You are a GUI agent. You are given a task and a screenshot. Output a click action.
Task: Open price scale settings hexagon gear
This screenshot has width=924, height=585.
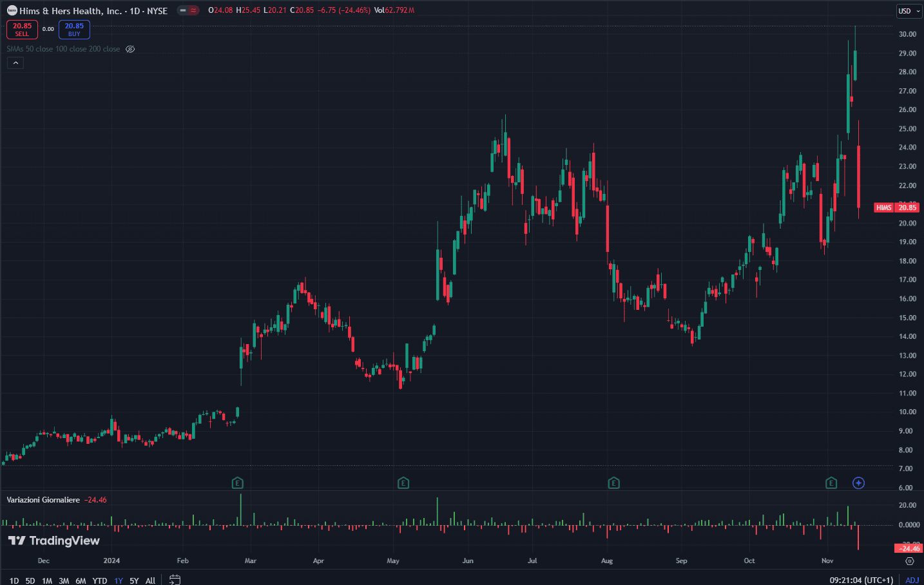[910, 561]
